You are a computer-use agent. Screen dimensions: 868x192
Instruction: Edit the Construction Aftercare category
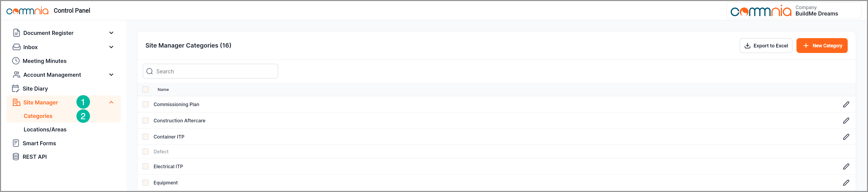pos(846,120)
